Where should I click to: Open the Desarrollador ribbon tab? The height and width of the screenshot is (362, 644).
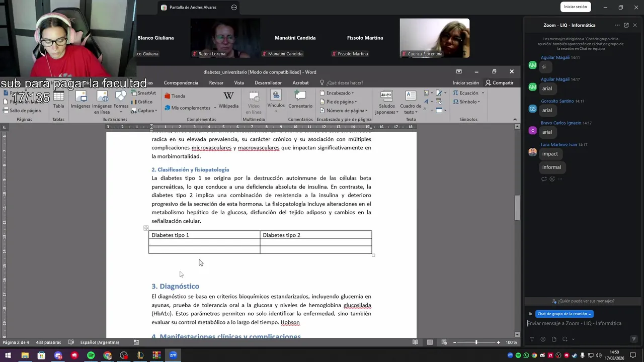(x=268, y=83)
